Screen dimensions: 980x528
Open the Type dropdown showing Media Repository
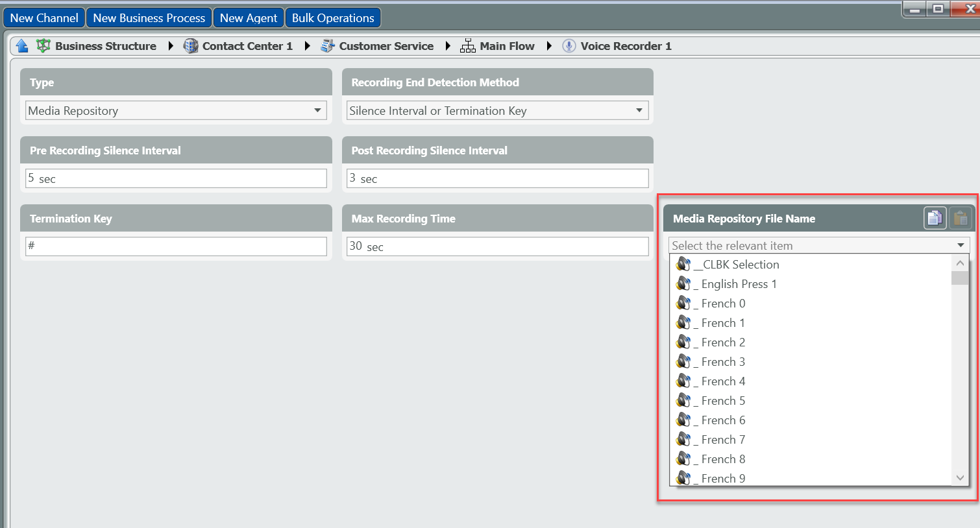317,110
